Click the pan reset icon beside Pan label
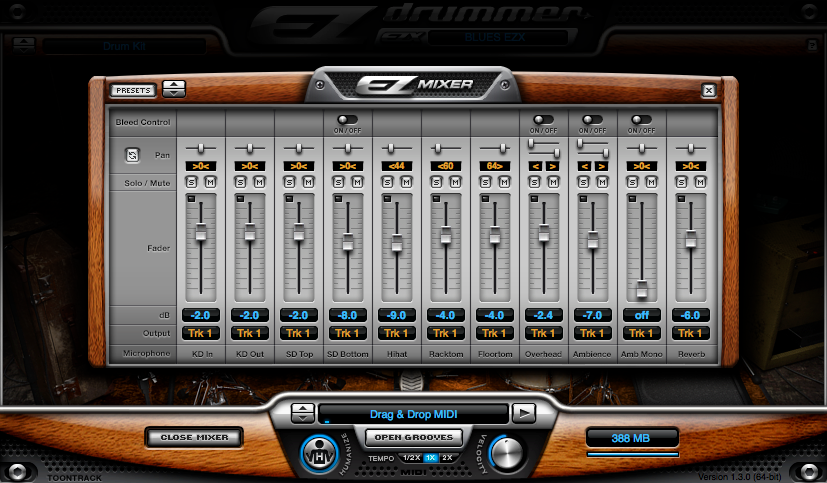Image resolution: width=827 pixels, height=483 pixels. tap(132, 155)
